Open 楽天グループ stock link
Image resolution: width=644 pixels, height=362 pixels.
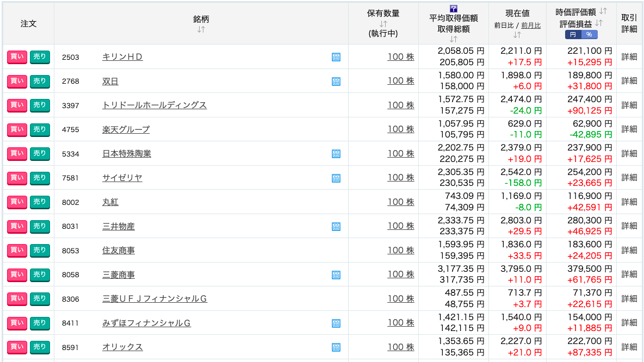[126, 130]
